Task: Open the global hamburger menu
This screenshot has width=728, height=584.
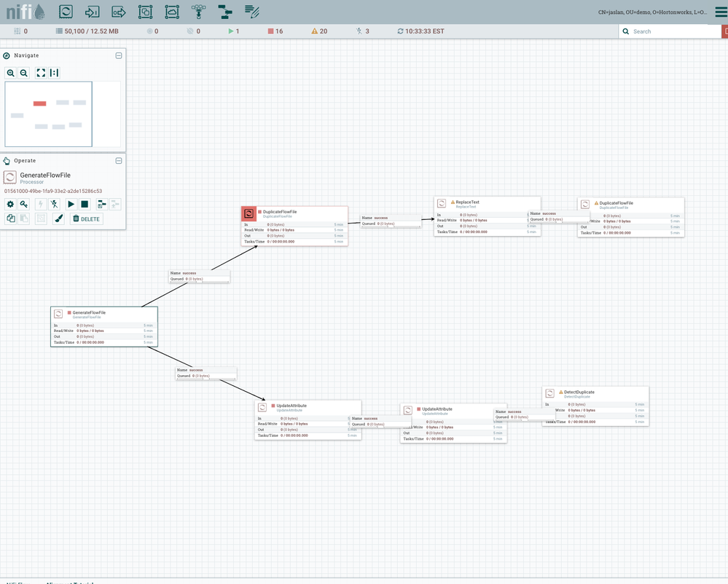Action: click(720, 12)
